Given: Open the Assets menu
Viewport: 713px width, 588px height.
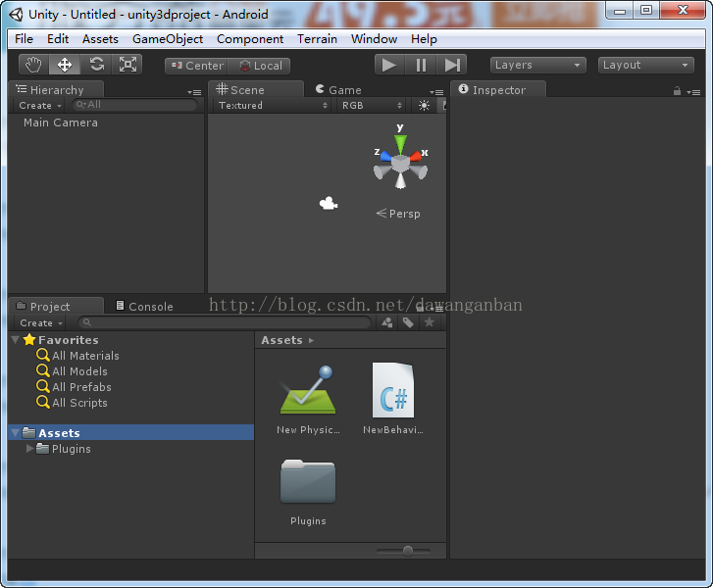Looking at the screenshot, I should (x=100, y=39).
